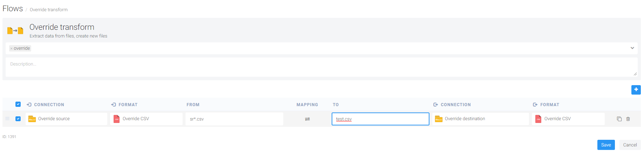The height and width of the screenshot is (151, 644).
Task: Click the blue plus add transformation button
Action: (x=636, y=90)
